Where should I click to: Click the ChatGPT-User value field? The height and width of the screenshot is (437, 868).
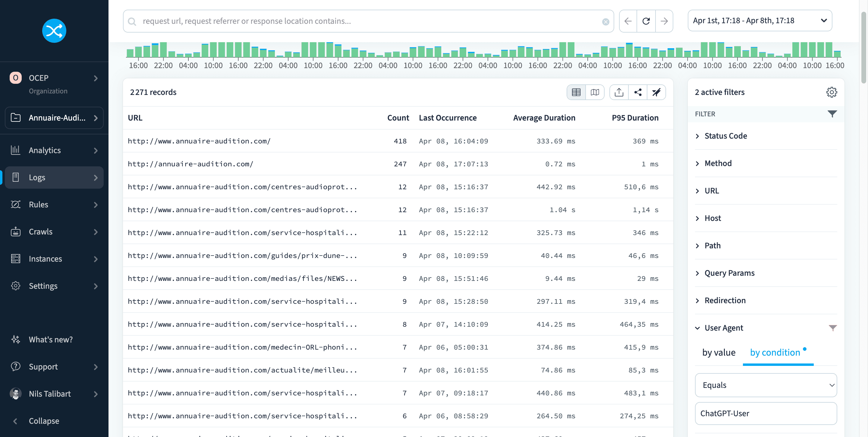(766, 413)
